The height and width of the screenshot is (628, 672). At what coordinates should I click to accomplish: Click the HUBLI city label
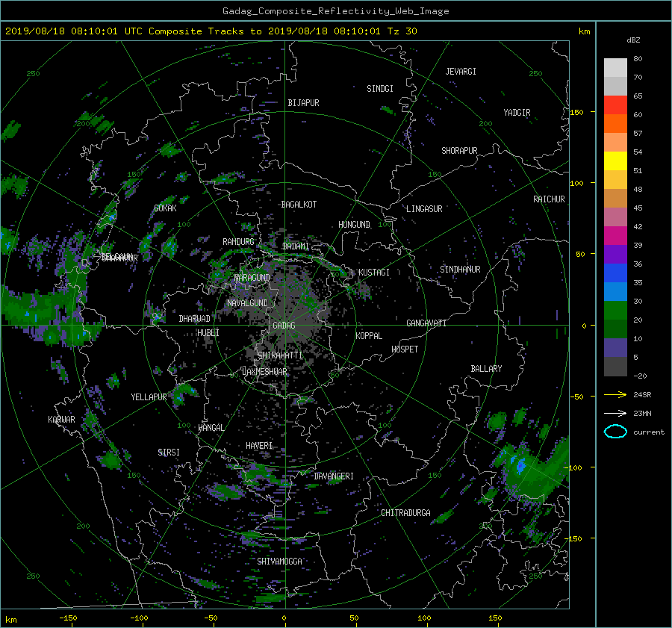(208, 332)
